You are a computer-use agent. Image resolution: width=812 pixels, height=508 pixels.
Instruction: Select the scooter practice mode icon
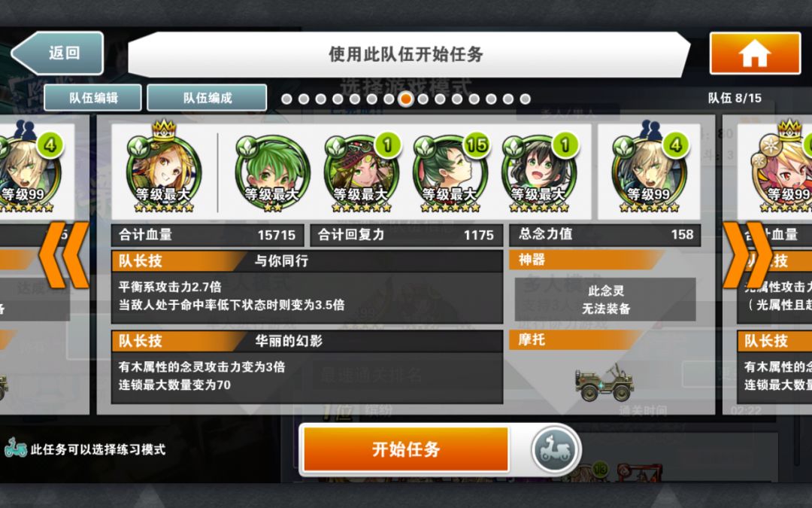click(x=554, y=449)
